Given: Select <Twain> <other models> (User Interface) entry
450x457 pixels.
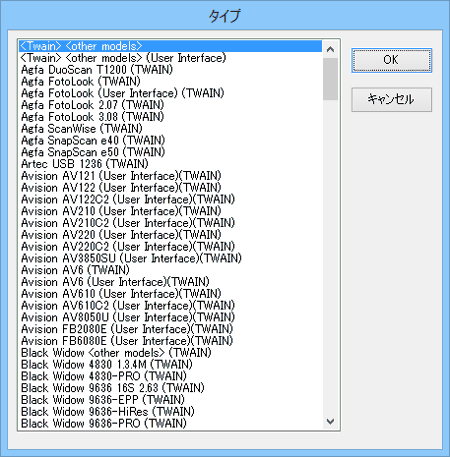Looking at the screenshot, I should pos(170,58).
